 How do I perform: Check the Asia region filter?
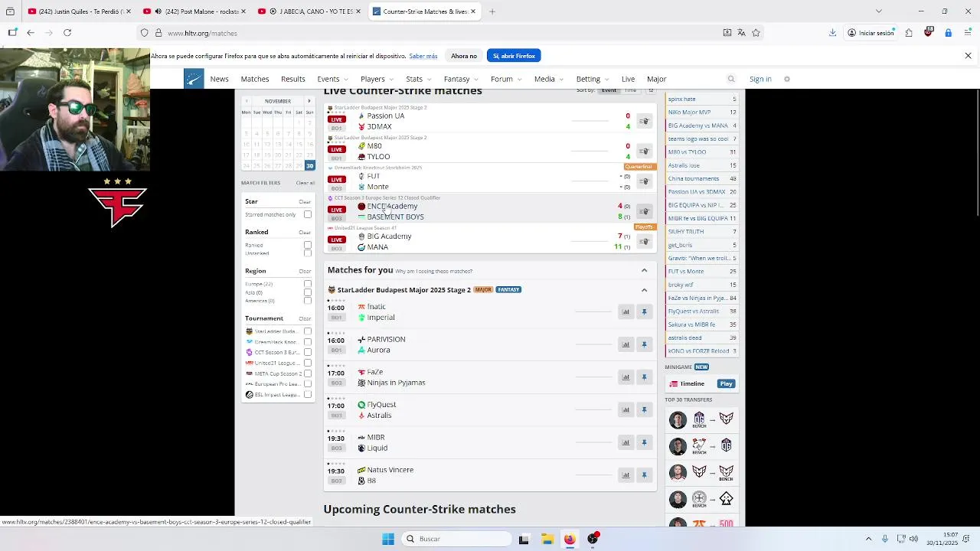click(x=308, y=292)
